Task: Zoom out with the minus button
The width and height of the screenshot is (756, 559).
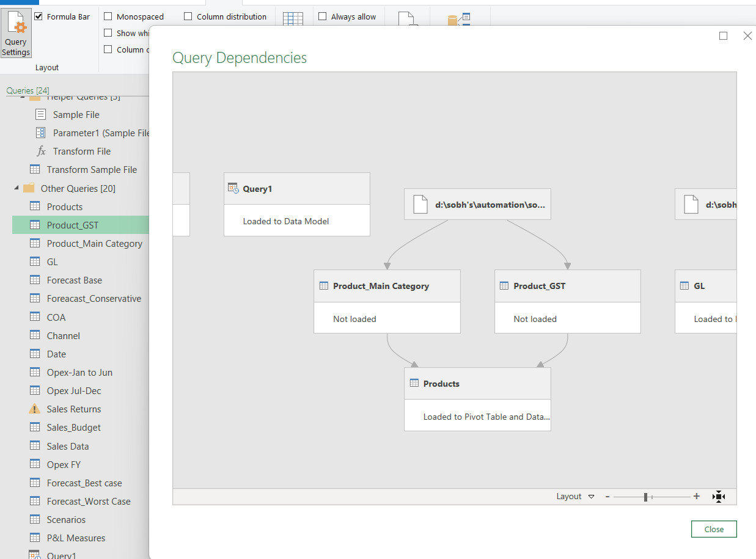Action: click(607, 497)
